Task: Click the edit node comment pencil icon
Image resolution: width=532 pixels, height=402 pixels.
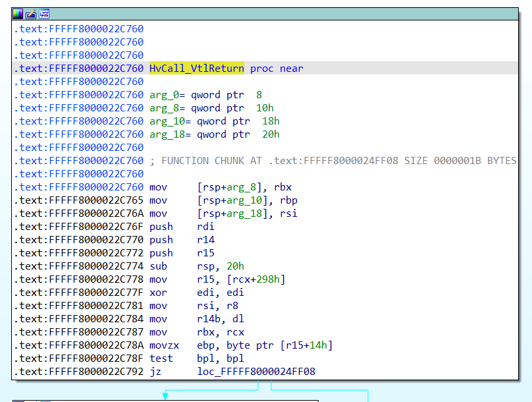Action: pyautogui.click(x=31, y=14)
